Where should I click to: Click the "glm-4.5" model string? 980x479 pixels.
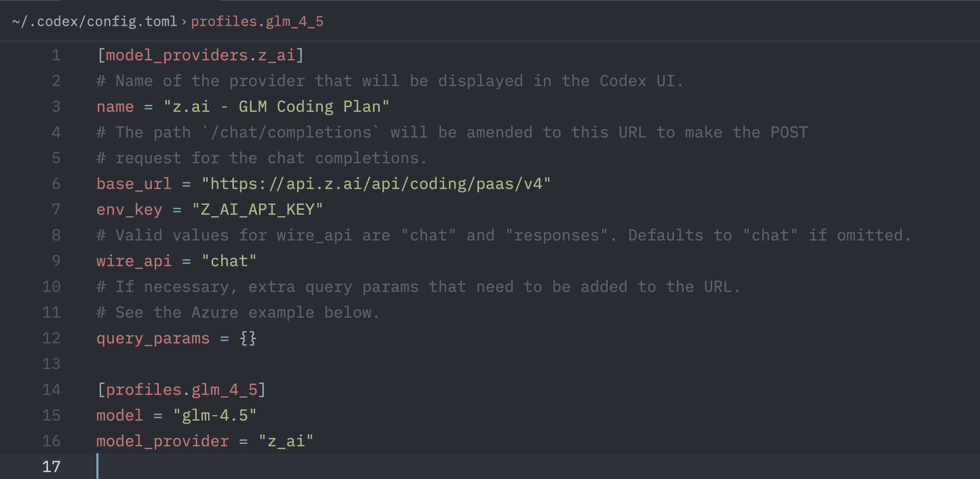[215, 415]
